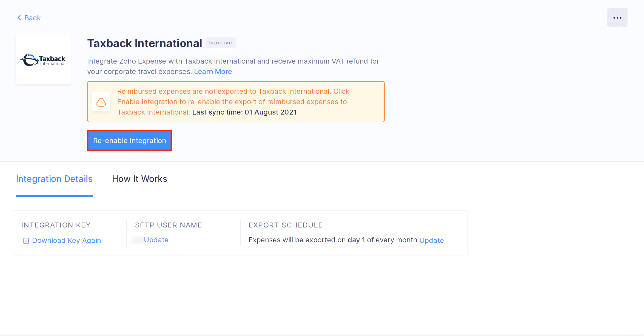Viewport: 644px width, 336px height.
Task: Click the Taxback International page heading
Action: click(x=144, y=43)
